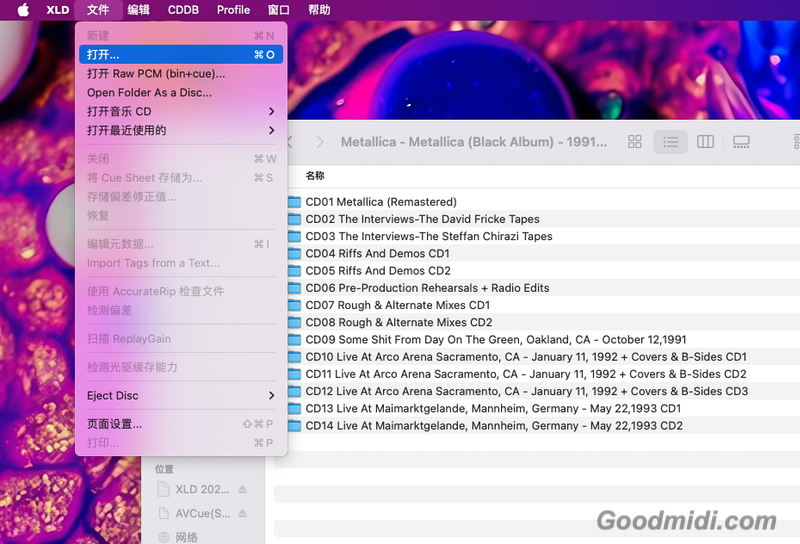The width and height of the screenshot is (800, 544).
Task: Choose 打开 Raw PCM (bin+cue)... item
Action: [181, 73]
